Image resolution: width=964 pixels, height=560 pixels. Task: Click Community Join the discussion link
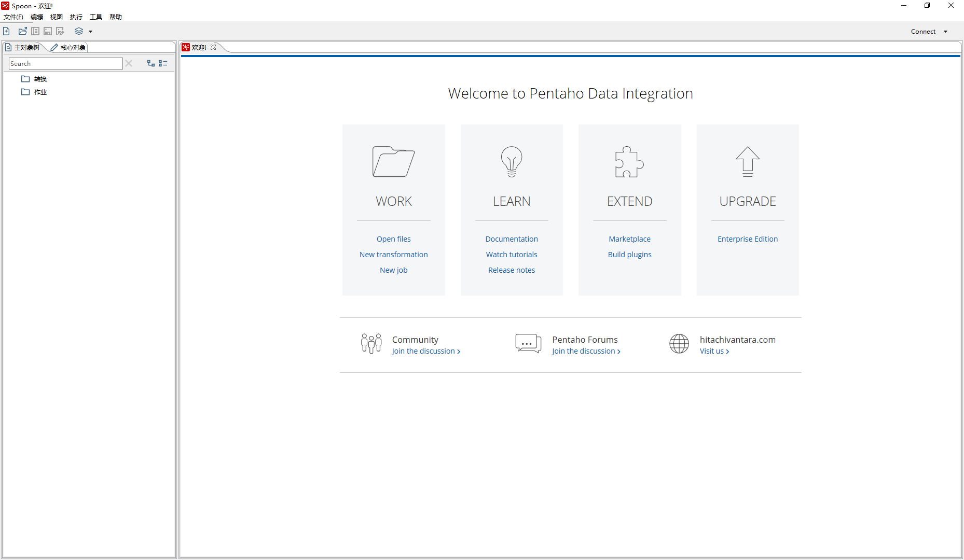coord(426,351)
